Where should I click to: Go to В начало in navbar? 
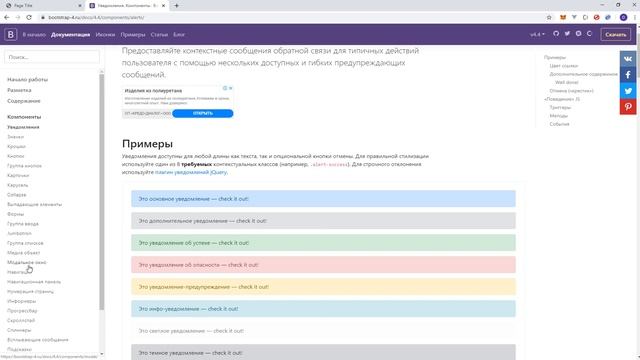point(34,35)
